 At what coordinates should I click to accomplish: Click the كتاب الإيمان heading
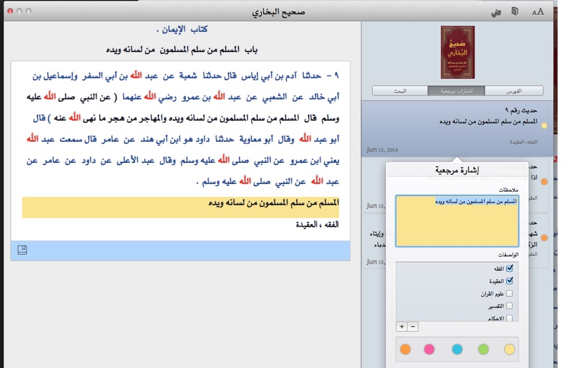[182, 29]
